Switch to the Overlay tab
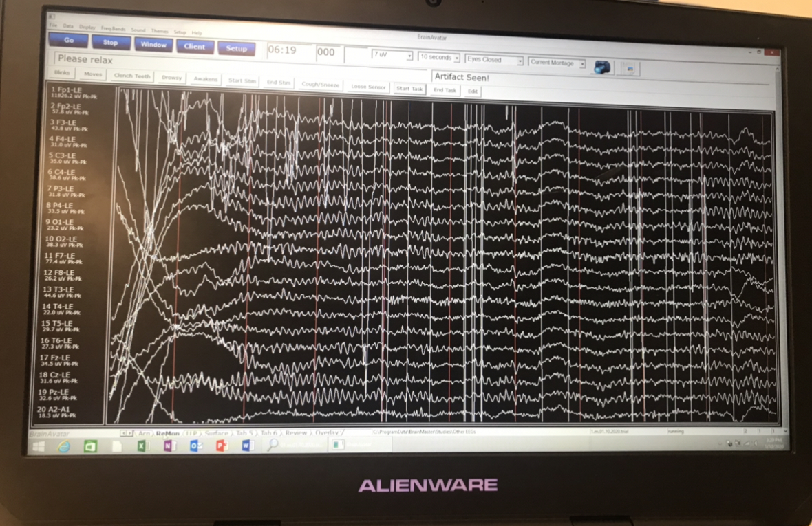 (x=326, y=432)
